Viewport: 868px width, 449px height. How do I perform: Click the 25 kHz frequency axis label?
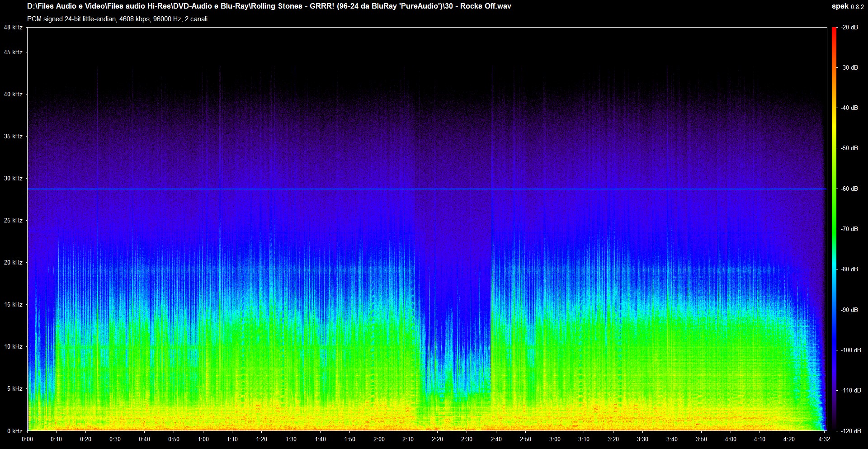[x=13, y=221]
